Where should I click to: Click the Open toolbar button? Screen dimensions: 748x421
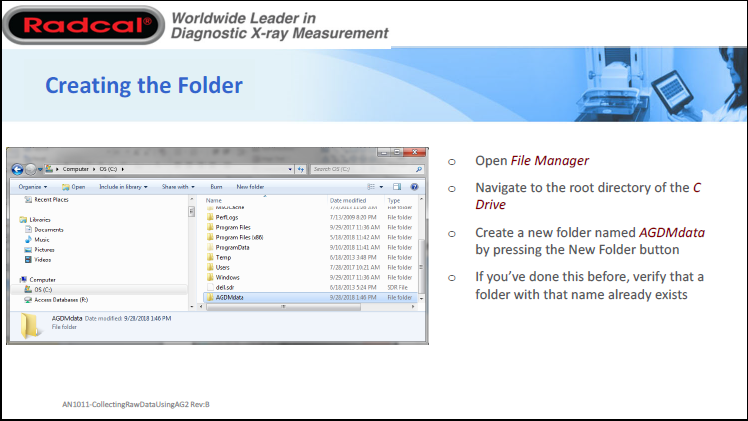(73, 187)
